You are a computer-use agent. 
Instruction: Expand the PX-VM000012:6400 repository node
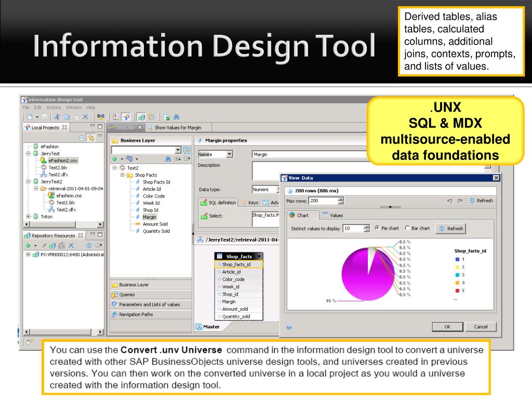28,254
